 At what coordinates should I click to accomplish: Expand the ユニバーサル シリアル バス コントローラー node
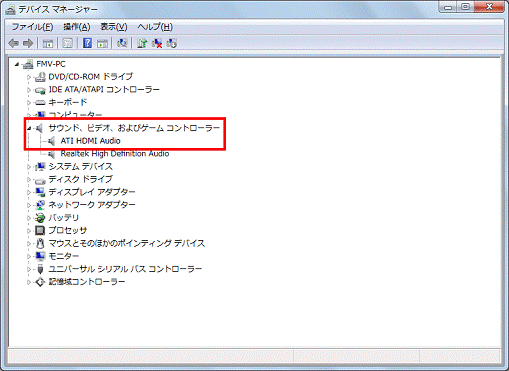(x=29, y=269)
